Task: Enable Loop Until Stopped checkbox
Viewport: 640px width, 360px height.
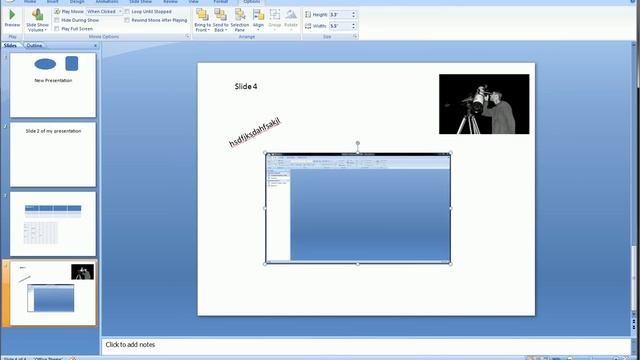Action: click(127, 11)
